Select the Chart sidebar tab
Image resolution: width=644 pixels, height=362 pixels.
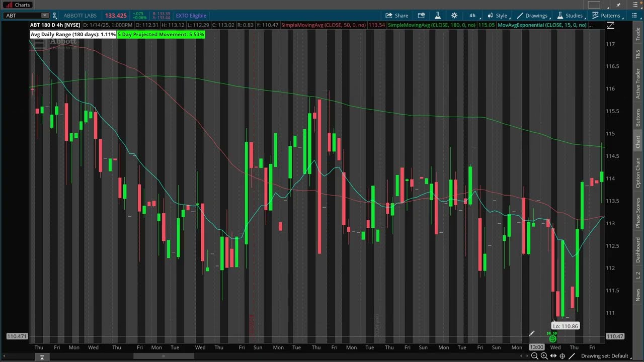[x=638, y=142]
